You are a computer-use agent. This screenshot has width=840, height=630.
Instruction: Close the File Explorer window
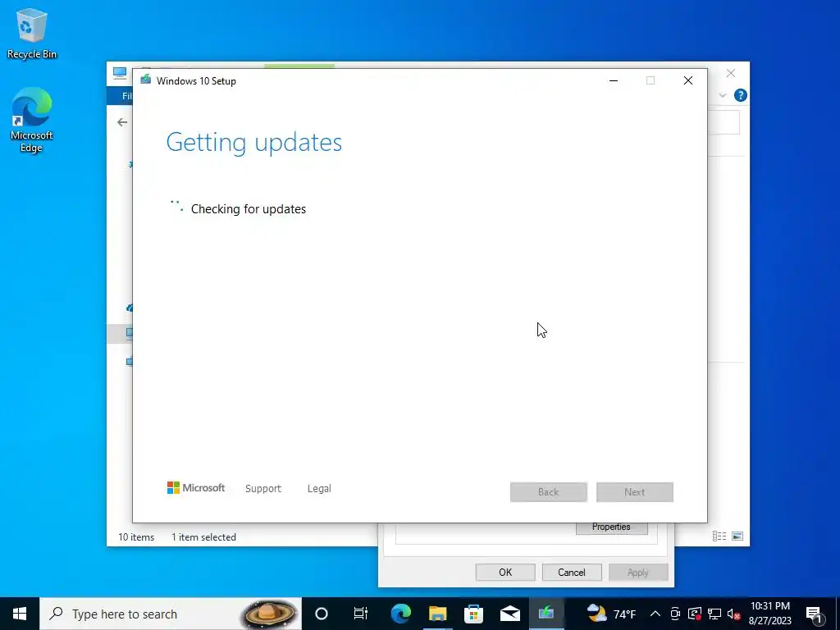click(731, 73)
